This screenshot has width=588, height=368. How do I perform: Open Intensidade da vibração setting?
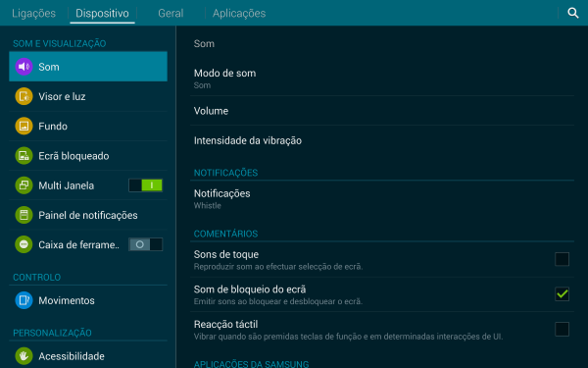(382, 140)
